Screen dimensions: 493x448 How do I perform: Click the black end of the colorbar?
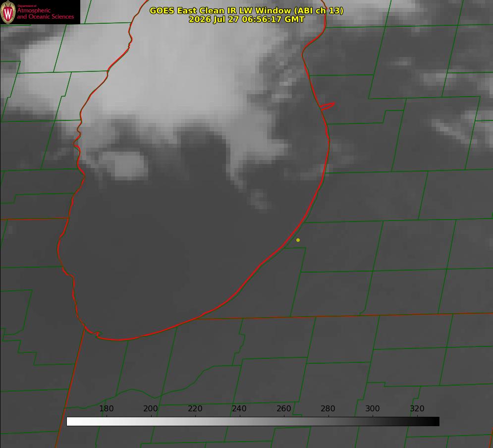[x=435, y=422]
